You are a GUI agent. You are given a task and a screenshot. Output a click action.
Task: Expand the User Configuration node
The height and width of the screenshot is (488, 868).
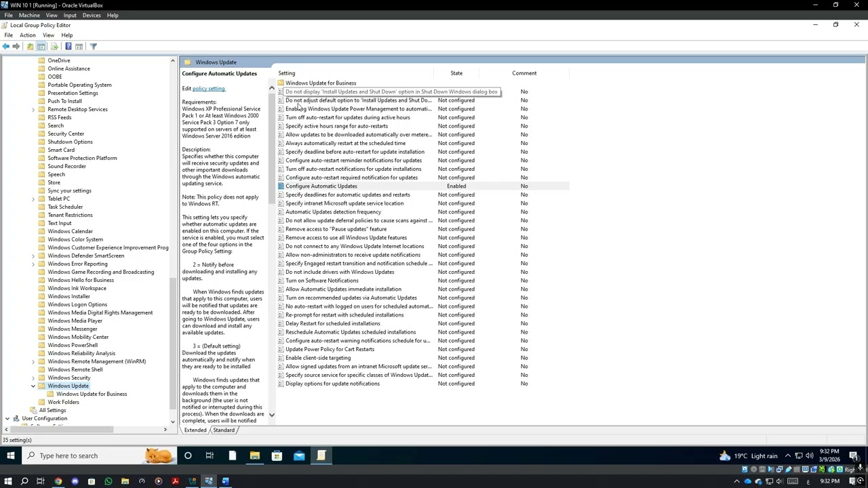pos(7,418)
